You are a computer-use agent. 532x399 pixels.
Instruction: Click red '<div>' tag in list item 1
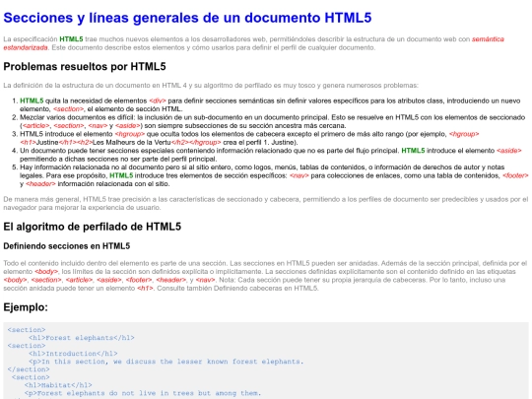(158, 100)
